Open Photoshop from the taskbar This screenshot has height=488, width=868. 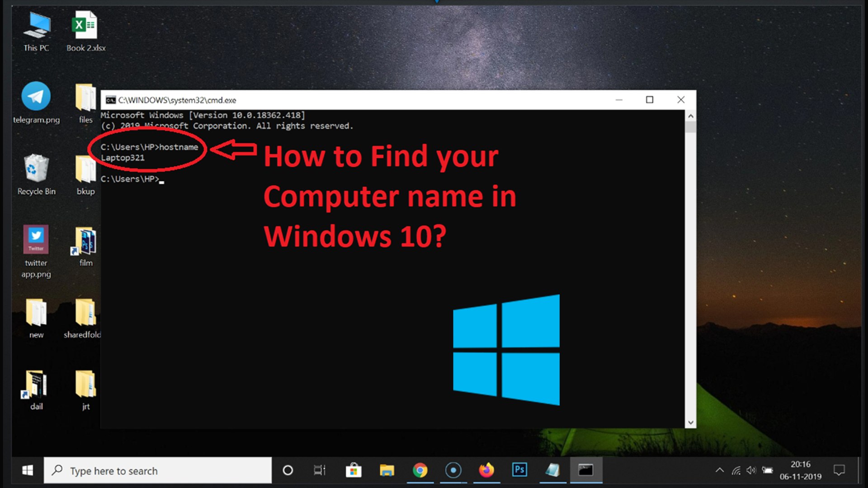pyautogui.click(x=519, y=470)
